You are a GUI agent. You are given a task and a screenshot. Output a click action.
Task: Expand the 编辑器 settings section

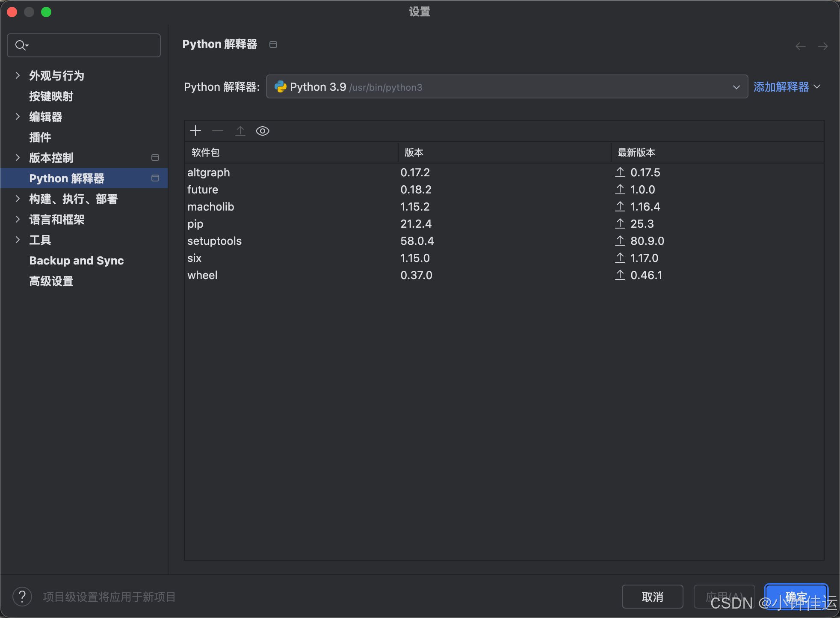(x=18, y=117)
